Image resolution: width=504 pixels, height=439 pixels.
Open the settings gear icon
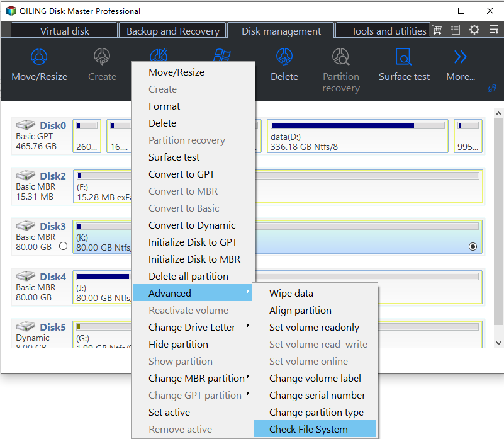coord(474,30)
